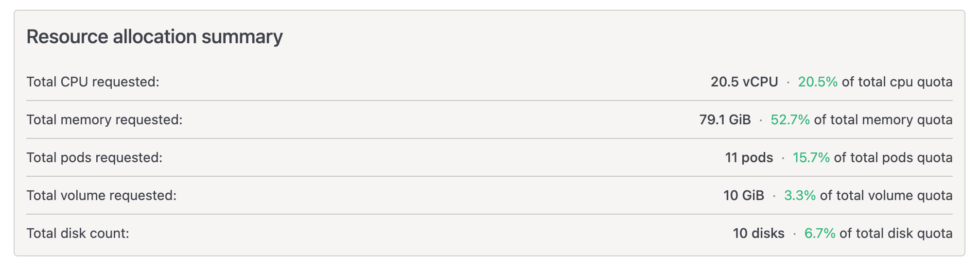Open the 3.3% volume quota percentage
The image size is (980, 269).
800,195
